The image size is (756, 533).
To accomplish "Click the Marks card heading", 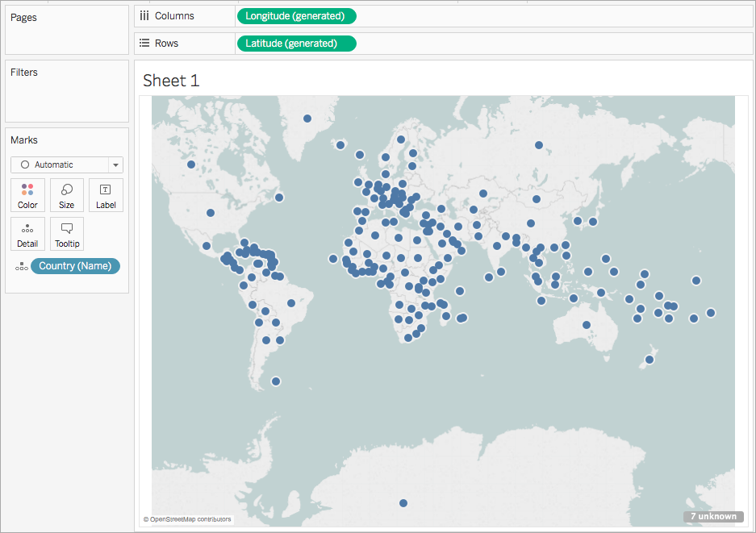I will (24, 139).
